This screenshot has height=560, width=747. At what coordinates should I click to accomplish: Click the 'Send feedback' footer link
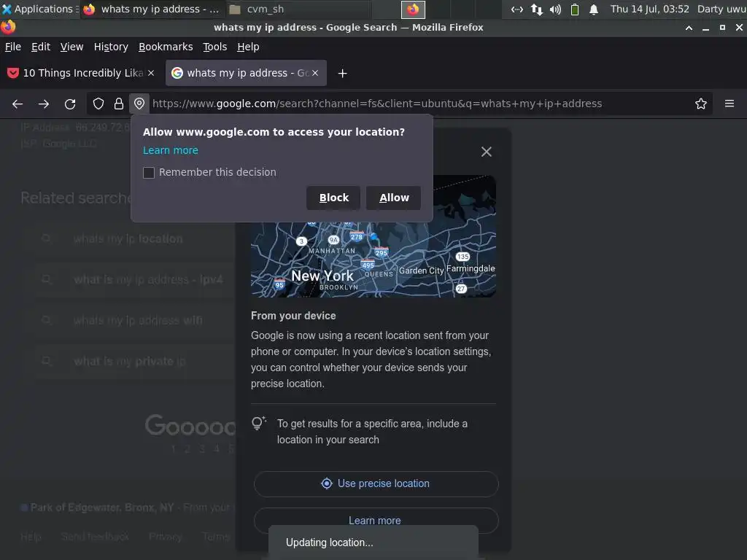tap(95, 537)
